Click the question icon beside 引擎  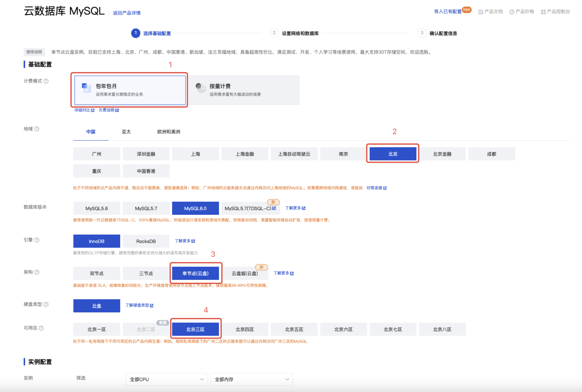37,240
